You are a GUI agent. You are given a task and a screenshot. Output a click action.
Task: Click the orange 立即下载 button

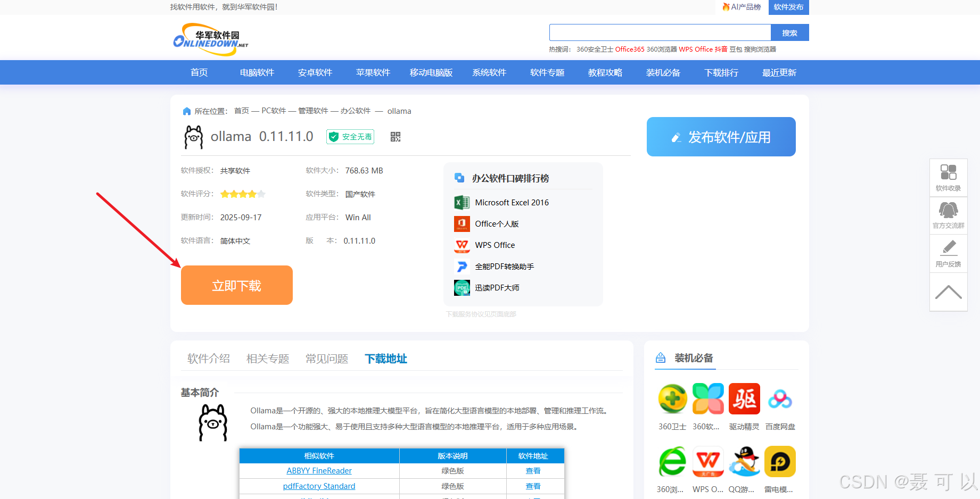[237, 285]
